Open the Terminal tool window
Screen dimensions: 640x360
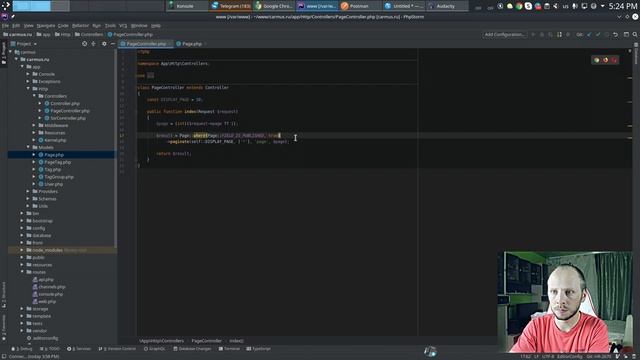[x=229, y=349]
